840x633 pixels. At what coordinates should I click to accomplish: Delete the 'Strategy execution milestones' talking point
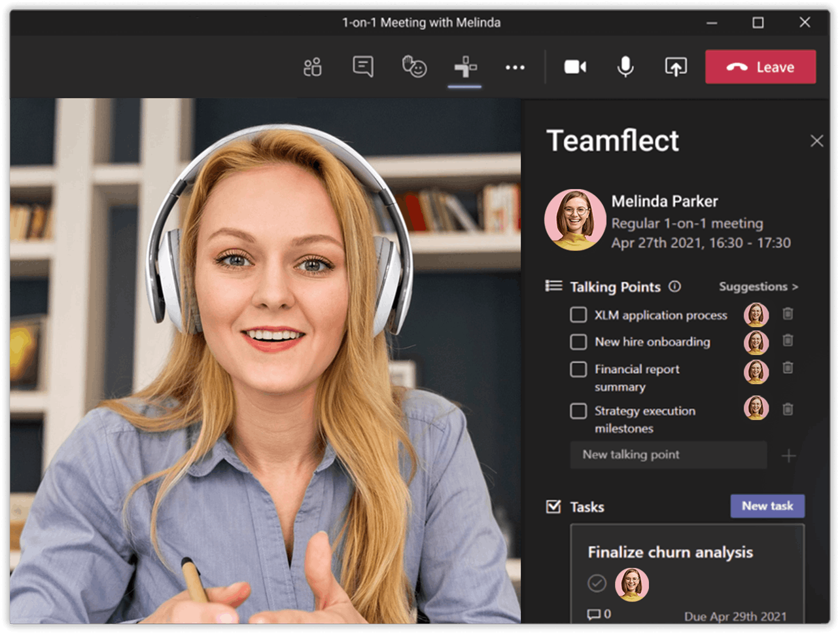[788, 409]
